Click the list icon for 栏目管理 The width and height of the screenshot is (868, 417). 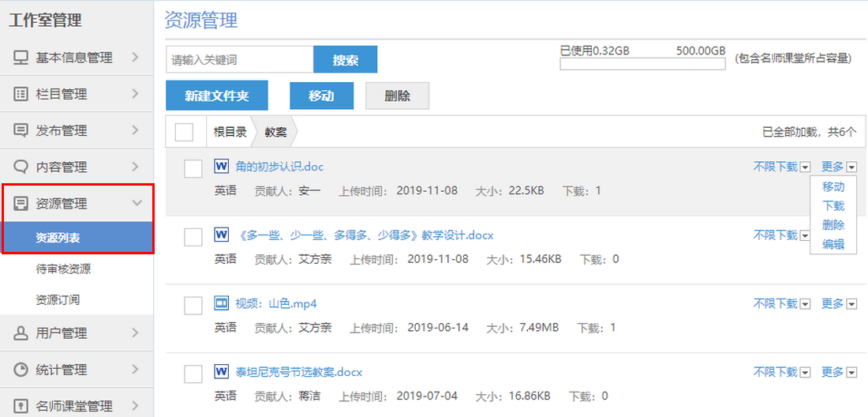pyautogui.click(x=21, y=94)
